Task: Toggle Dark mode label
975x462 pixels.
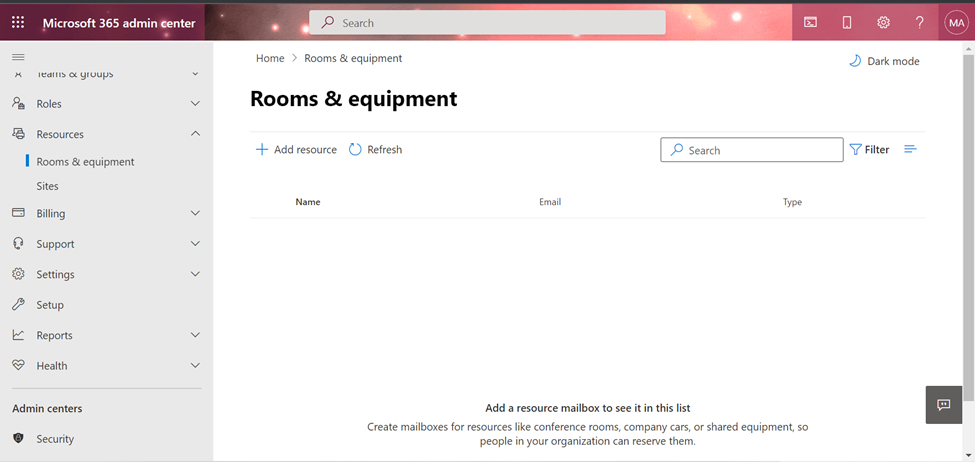Action: click(893, 61)
